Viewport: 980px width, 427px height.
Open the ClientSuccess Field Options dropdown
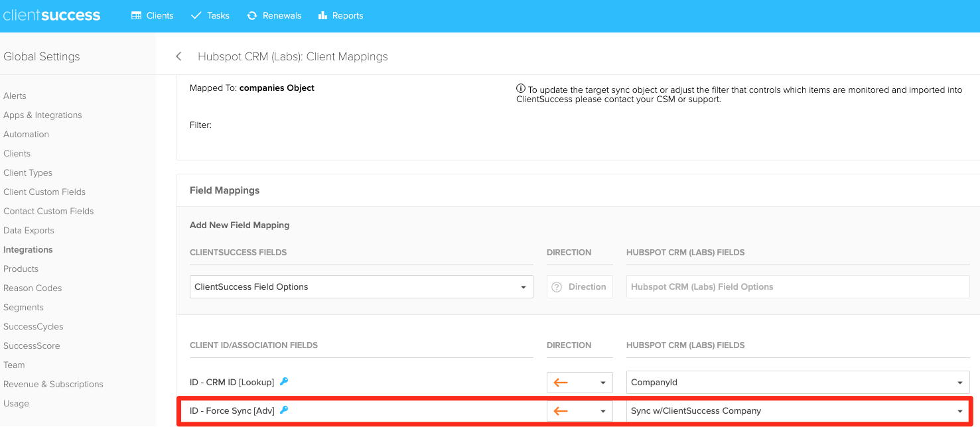point(362,287)
